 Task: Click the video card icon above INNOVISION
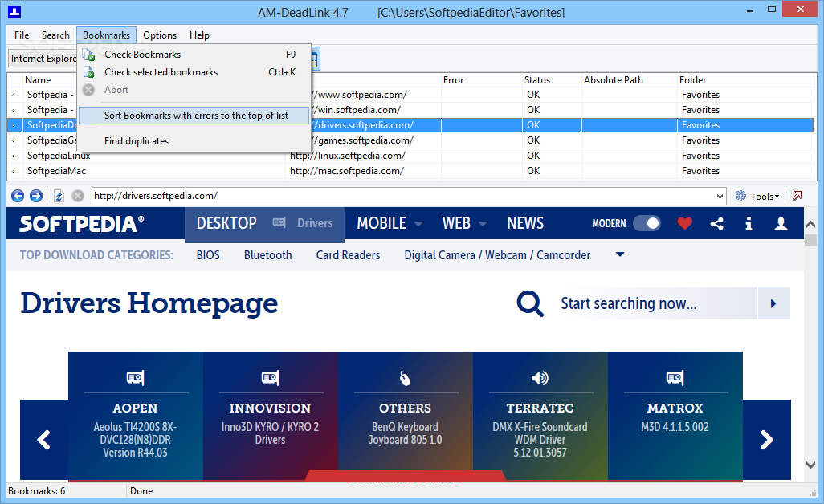click(x=270, y=377)
